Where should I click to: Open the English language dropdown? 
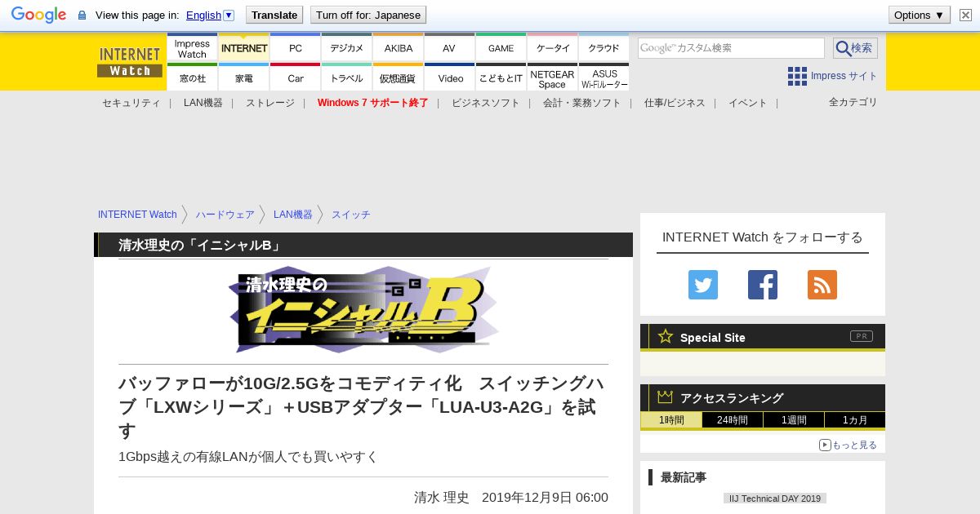[x=210, y=15]
